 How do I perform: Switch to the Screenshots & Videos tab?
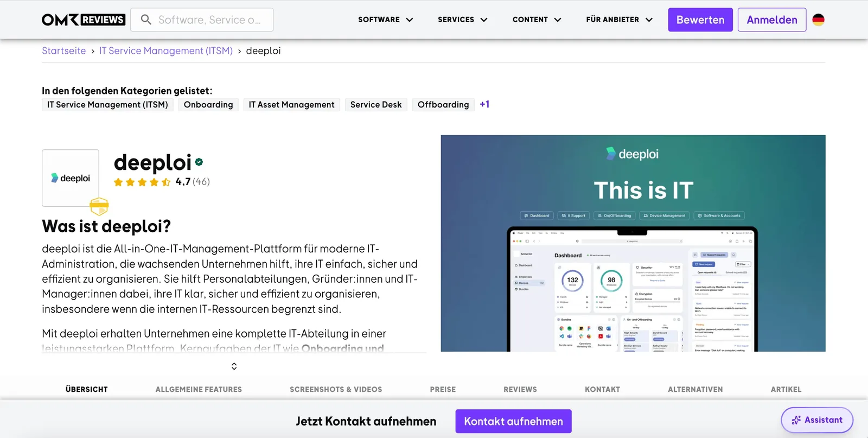pos(336,389)
